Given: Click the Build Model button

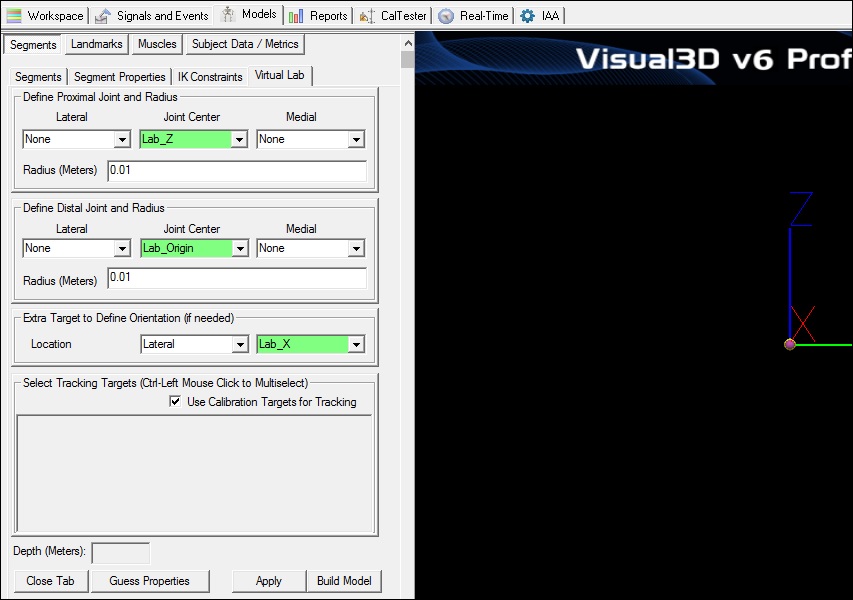Looking at the screenshot, I should [344, 581].
